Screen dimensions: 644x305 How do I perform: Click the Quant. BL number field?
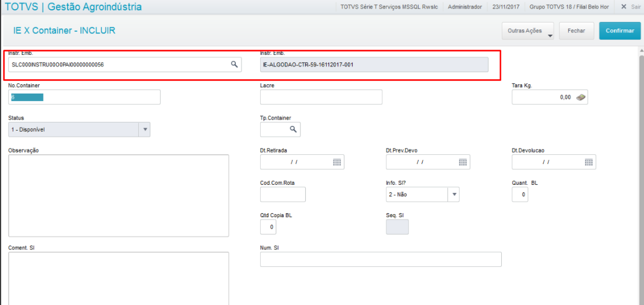pyautogui.click(x=520, y=195)
